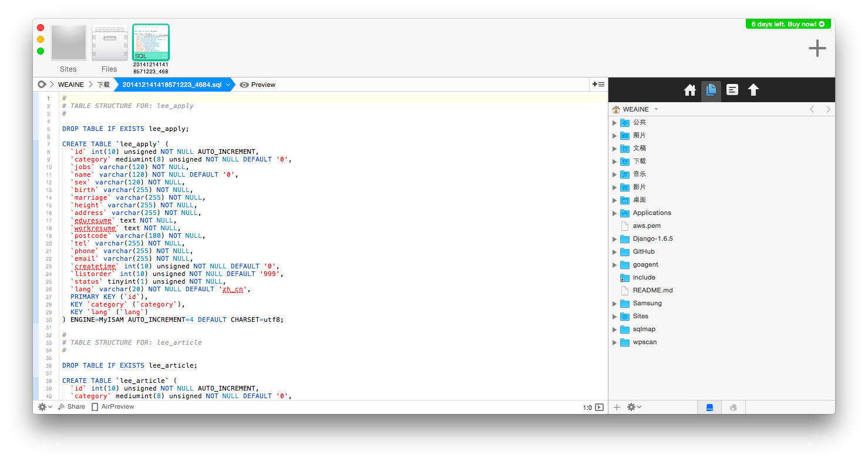Select the sql filename in the path bar

click(172, 85)
